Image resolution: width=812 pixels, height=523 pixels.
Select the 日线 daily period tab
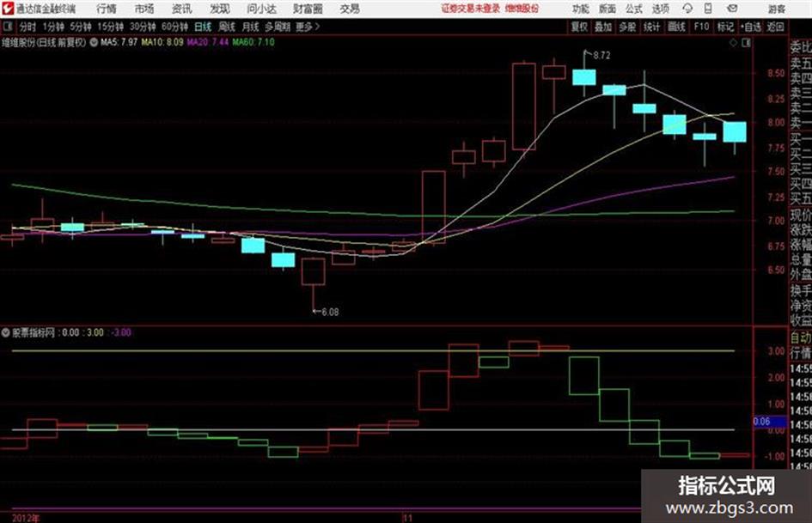[203, 27]
